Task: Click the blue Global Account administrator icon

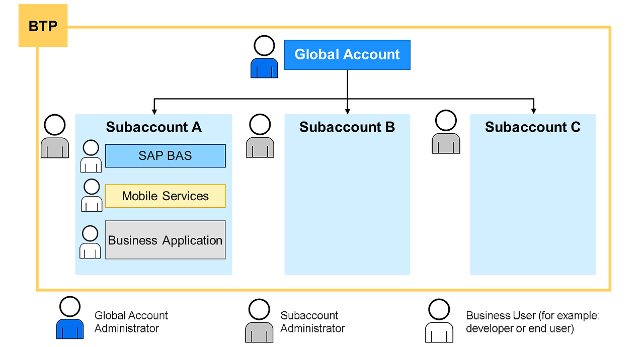Action: pos(264,56)
